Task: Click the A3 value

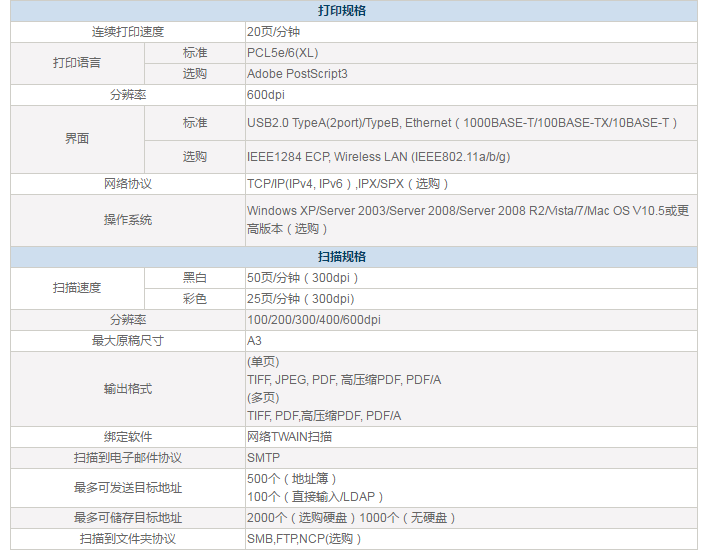Action: tap(254, 341)
